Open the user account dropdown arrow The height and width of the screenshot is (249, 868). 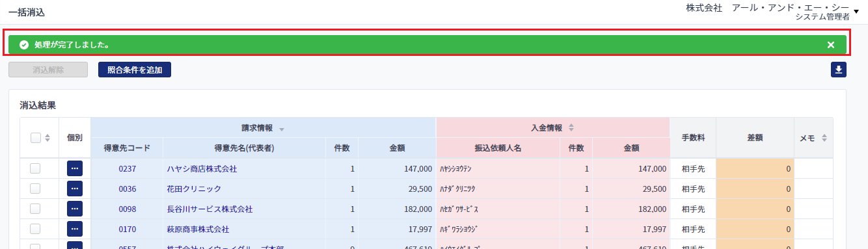[x=856, y=11]
